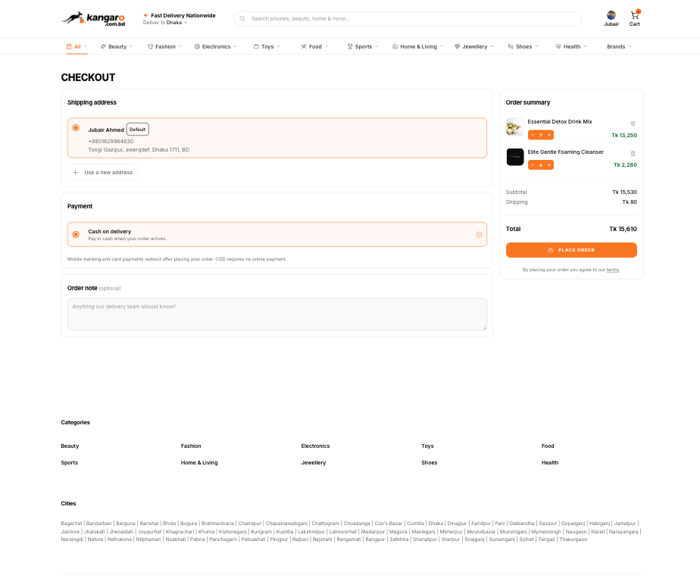This screenshot has width=700, height=588.
Task: Click the check icon on Cash on delivery
Action: (479, 234)
